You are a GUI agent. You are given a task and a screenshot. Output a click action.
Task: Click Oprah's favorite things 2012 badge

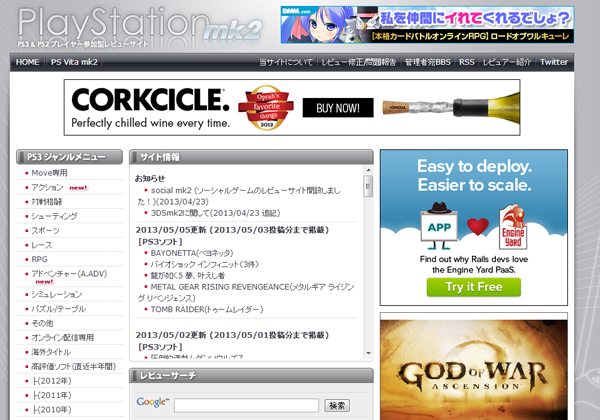point(266,107)
